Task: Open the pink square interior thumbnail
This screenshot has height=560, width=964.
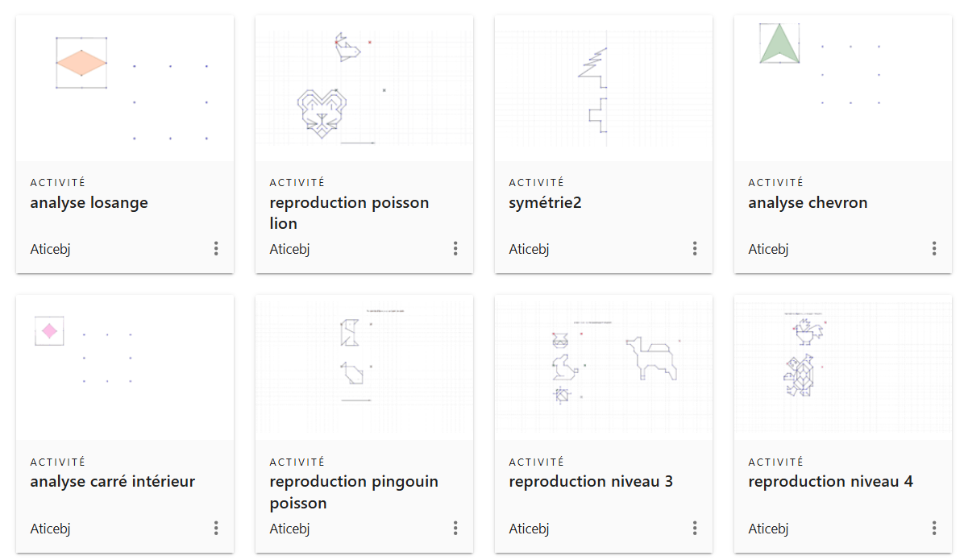Action: pyautogui.click(x=125, y=367)
